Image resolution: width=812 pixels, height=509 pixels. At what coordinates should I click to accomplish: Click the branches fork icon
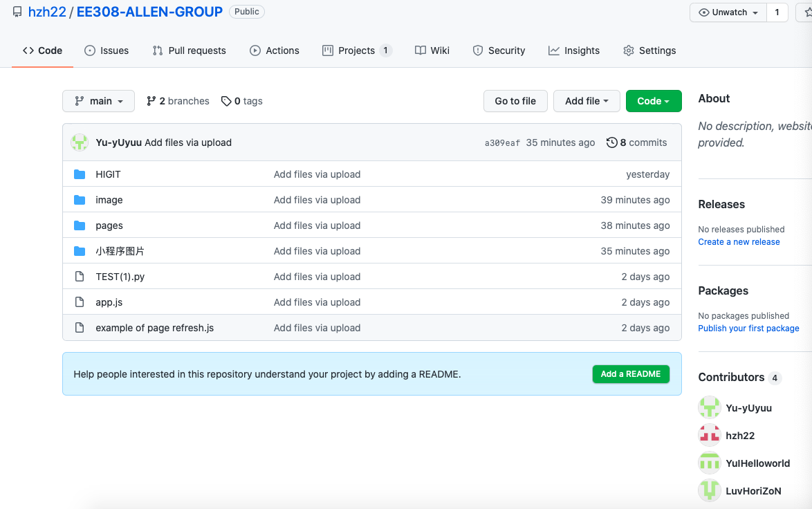coord(151,101)
